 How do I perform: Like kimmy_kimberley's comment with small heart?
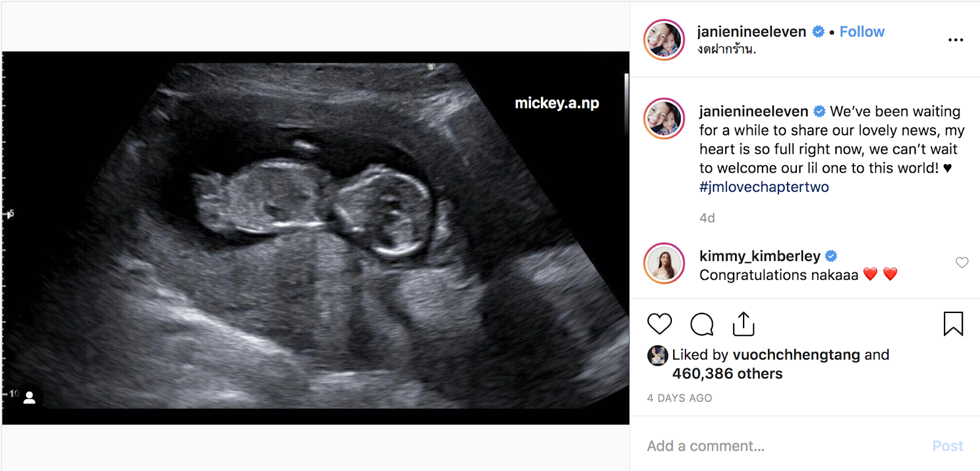(x=962, y=262)
